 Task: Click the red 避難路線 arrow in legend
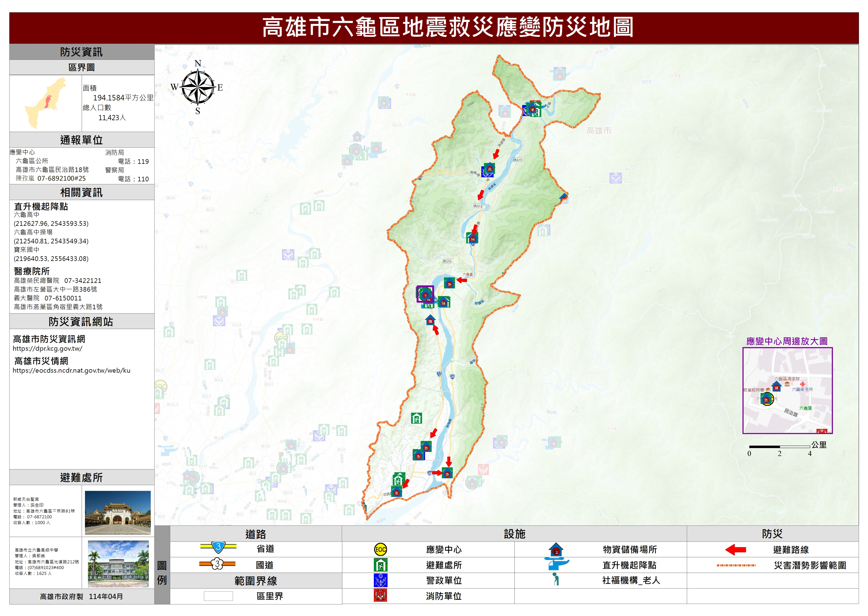735,549
